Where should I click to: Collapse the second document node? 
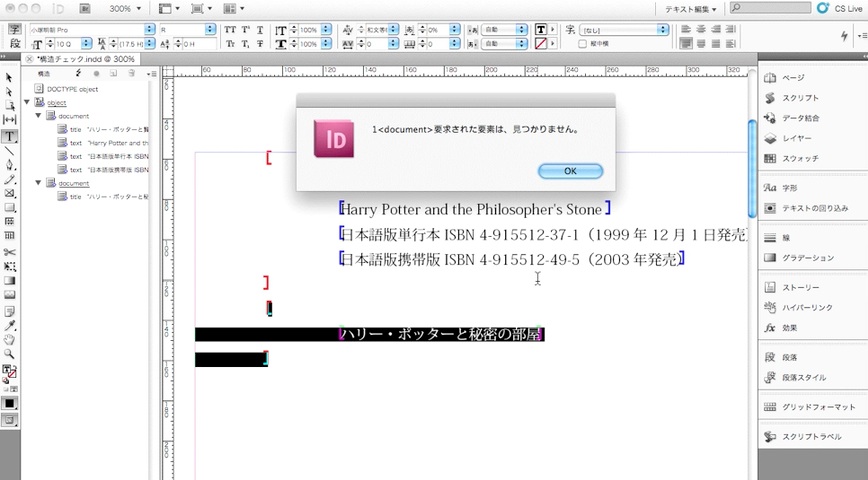tap(38, 183)
